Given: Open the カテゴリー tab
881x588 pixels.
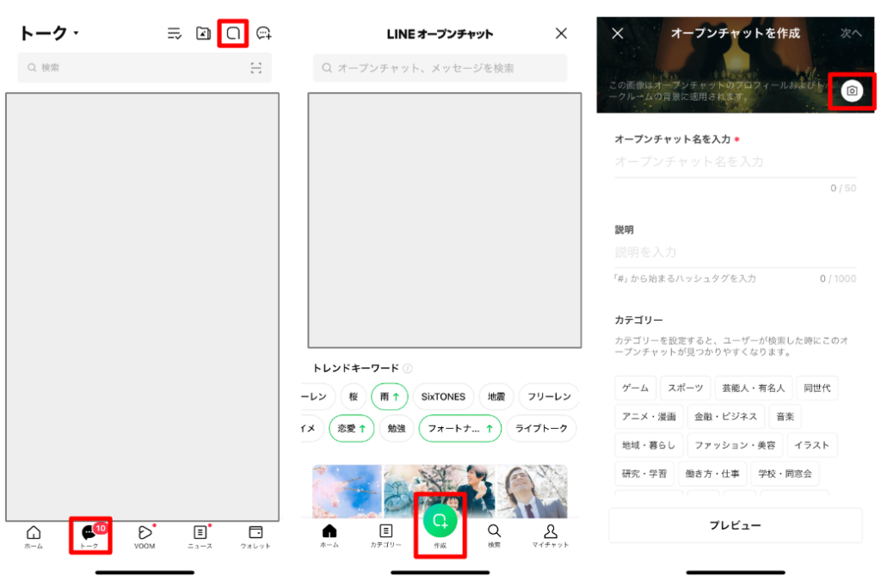Looking at the screenshot, I should (385, 536).
